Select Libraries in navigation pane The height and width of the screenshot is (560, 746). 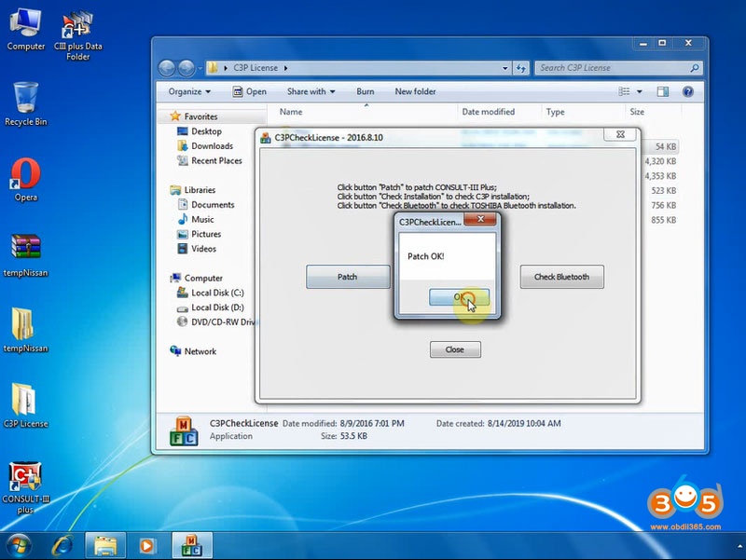pos(193,190)
